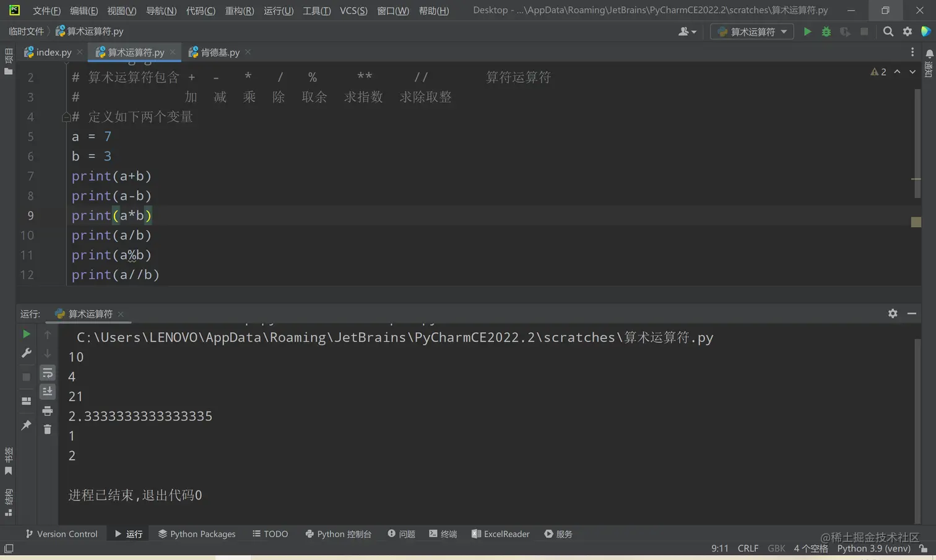Open the Python Packages tool window

(197, 534)
